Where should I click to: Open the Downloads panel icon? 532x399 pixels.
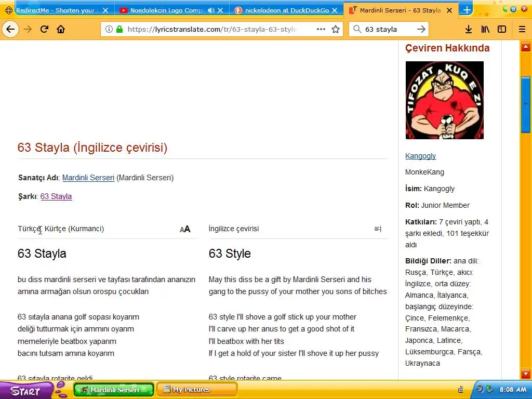(468, 29)
